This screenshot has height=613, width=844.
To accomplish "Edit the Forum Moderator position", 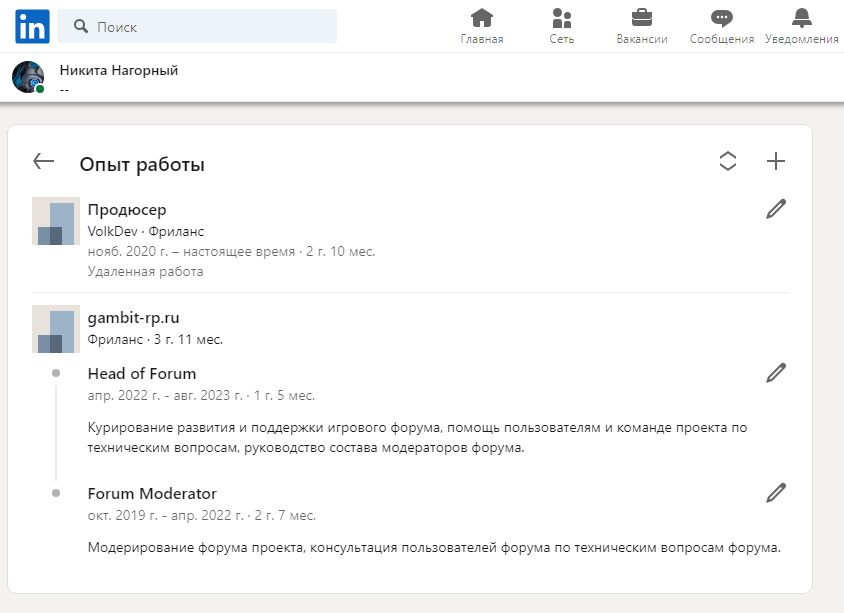I will click(x=776, y=493).
